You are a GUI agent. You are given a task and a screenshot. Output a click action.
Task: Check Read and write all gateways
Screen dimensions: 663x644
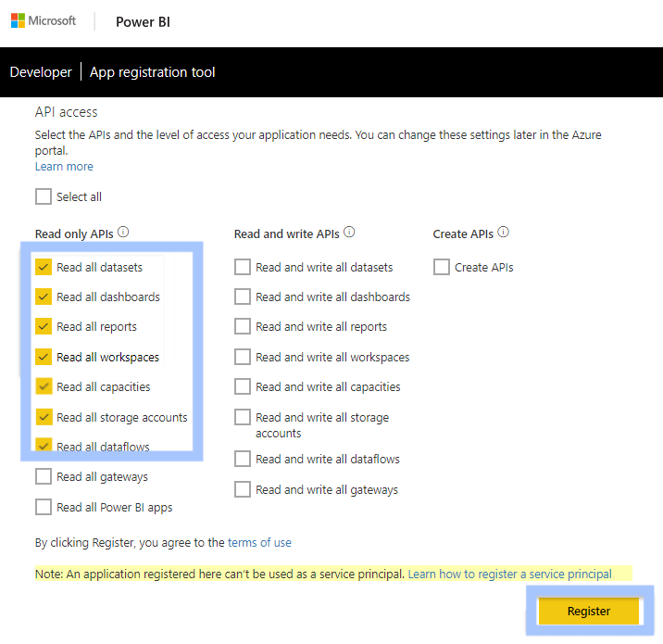coord(243,489)
